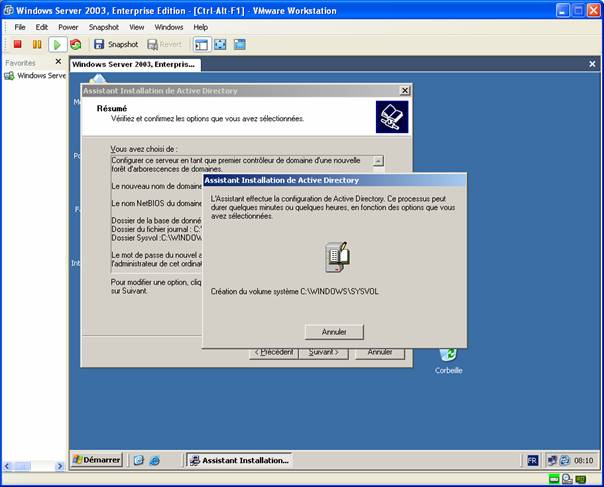Click the right arrow of sidebar scrollbar
This screenshot has height=487, width=604.
click(60, 466)
